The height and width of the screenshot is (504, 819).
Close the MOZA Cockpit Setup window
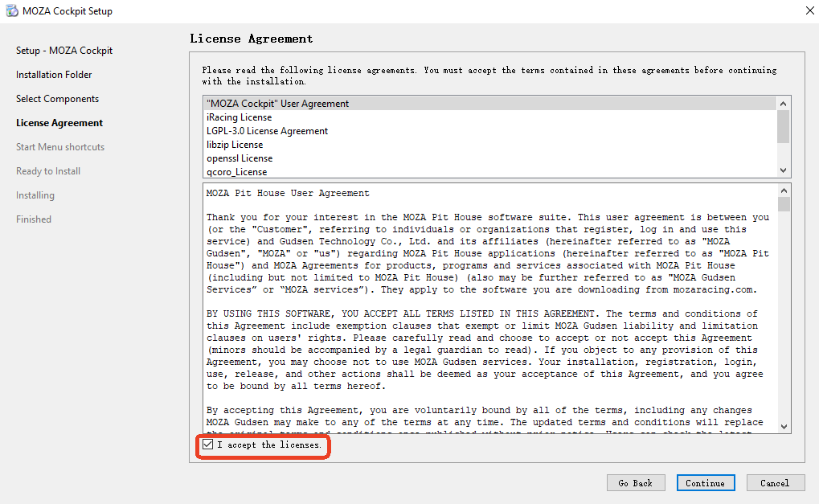pos(809,10)
